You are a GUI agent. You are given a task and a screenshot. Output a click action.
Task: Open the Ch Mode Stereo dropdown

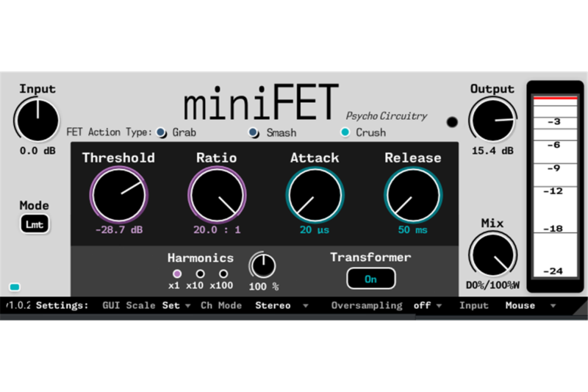[x=282, y=305]
